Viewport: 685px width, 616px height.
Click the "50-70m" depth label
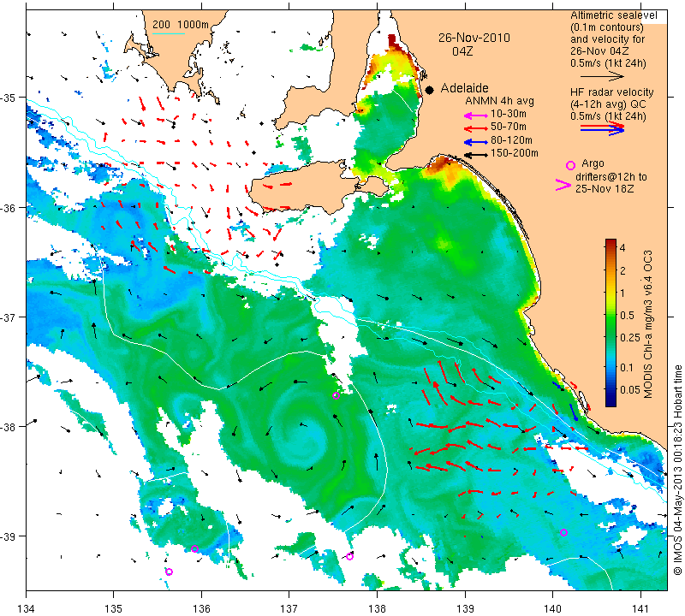509,127
